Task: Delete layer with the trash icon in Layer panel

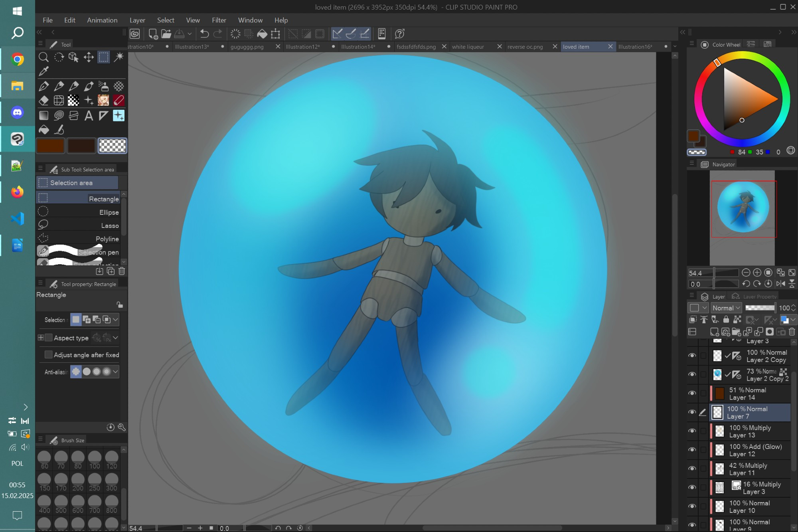Action: pyautogui.click(x=792, y=332)
